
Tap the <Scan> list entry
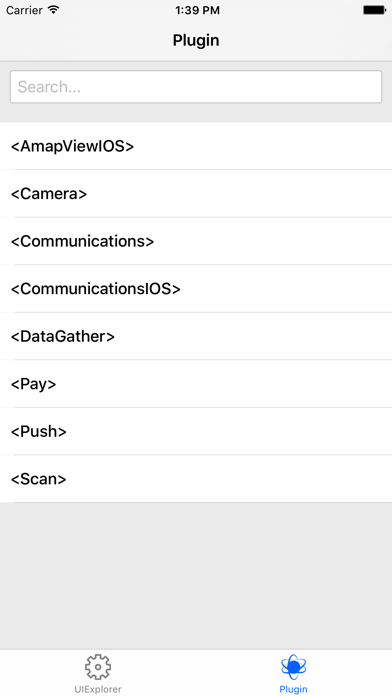pos(196,478)
